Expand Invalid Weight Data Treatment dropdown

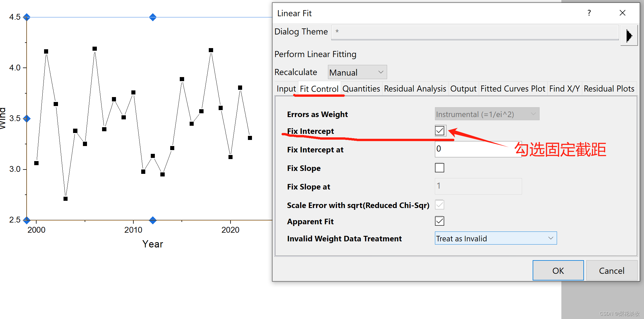coord(496,238)
